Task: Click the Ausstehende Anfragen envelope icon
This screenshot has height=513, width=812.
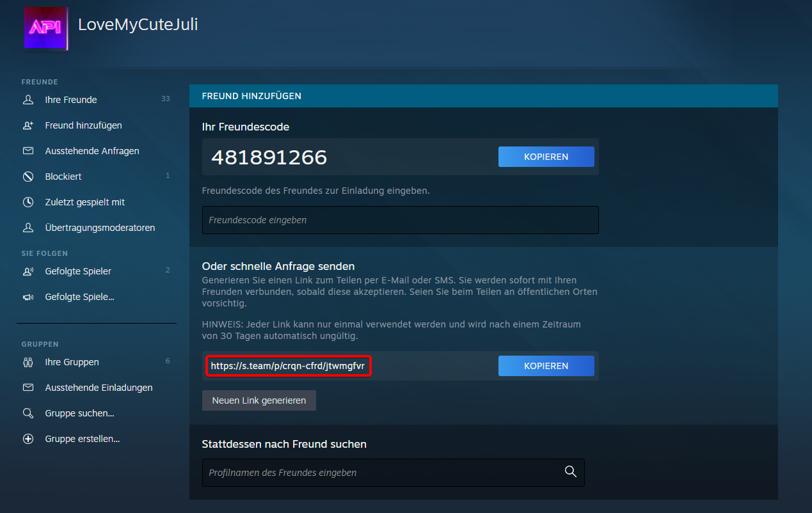Action: (28, 151)
